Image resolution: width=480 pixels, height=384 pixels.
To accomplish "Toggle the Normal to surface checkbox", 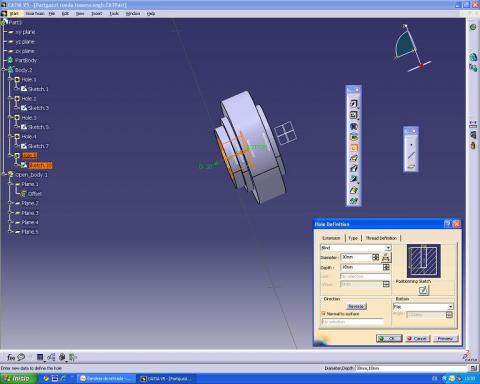I will [323, 314].
